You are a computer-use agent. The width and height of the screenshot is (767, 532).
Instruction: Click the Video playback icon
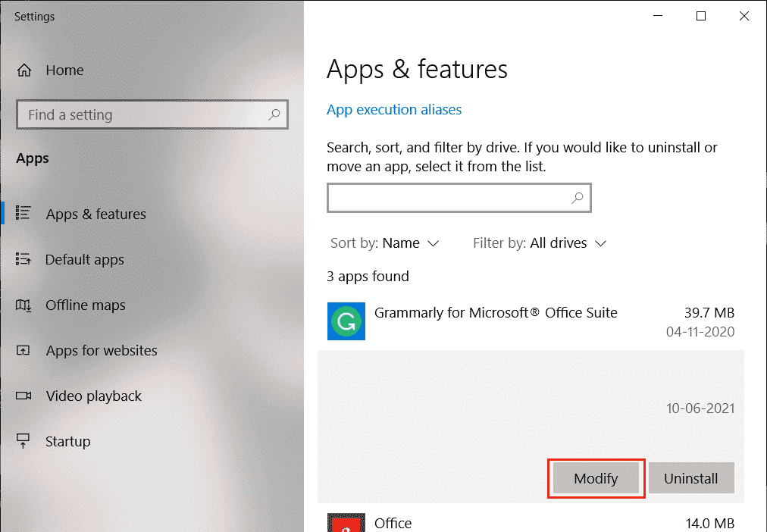[22, 396]
